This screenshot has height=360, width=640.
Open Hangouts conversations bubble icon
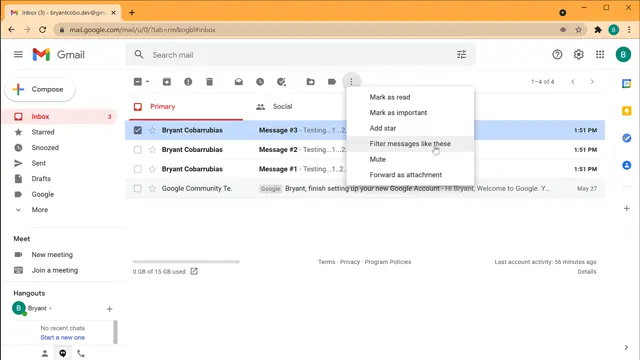click(63, 353)
